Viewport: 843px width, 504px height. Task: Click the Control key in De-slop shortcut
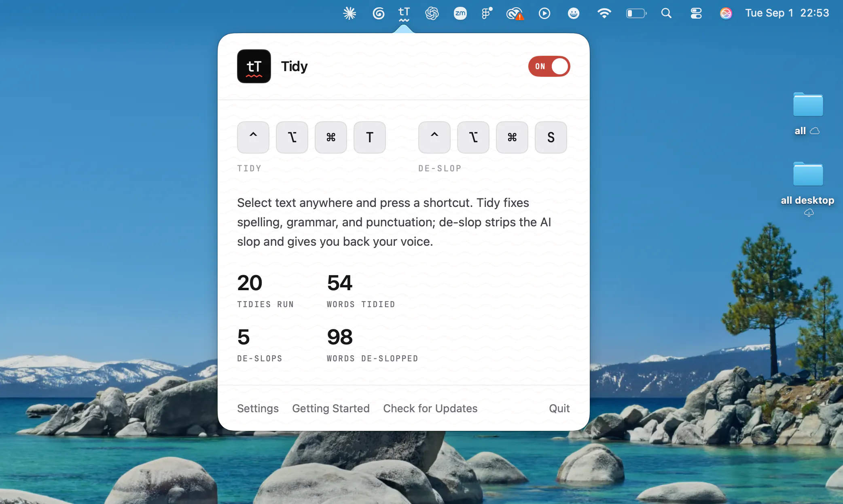click(434, 137)
